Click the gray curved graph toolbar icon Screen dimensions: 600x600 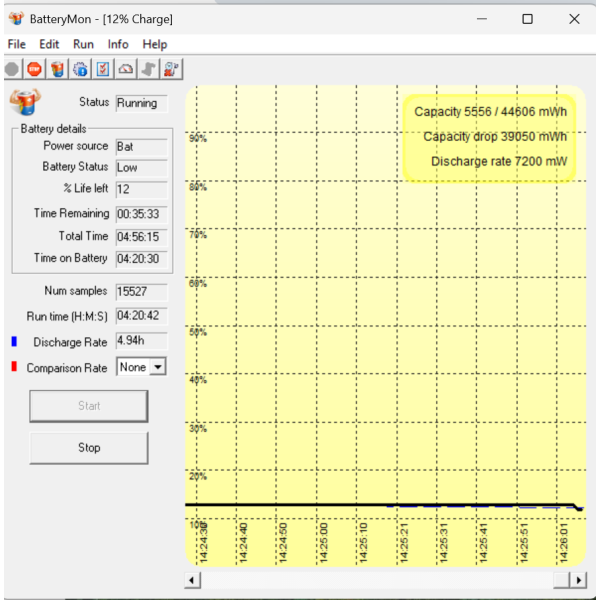point(148,69)
